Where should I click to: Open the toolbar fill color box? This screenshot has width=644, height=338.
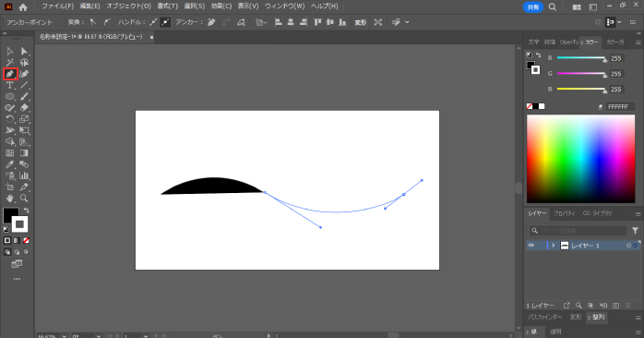[9, 214]
